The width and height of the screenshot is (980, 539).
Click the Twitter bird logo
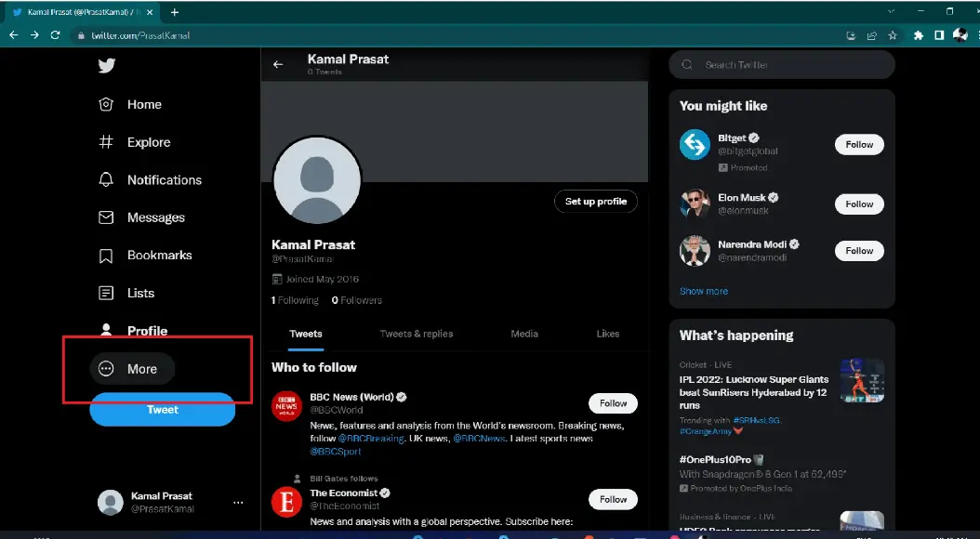(x=107, y=65)
